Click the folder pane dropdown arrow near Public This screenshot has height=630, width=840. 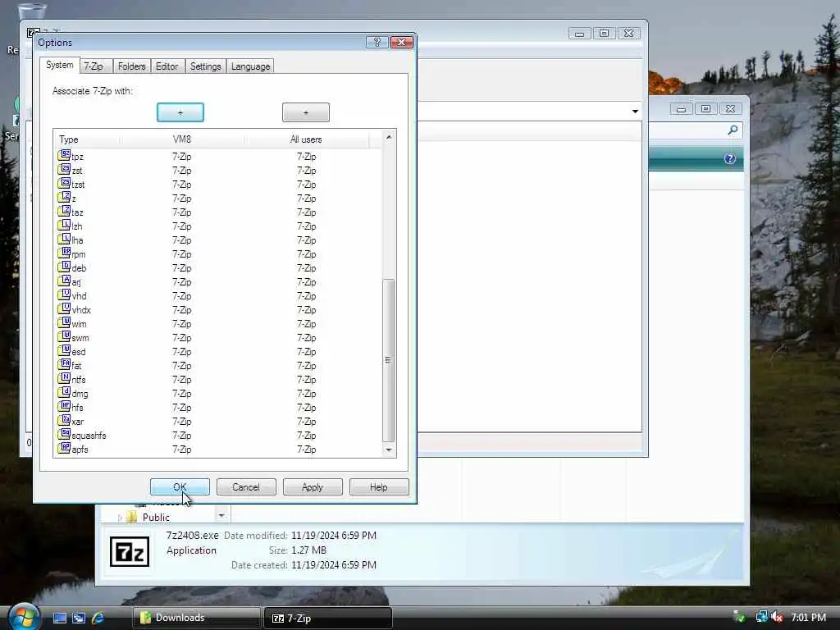[221, 515]
